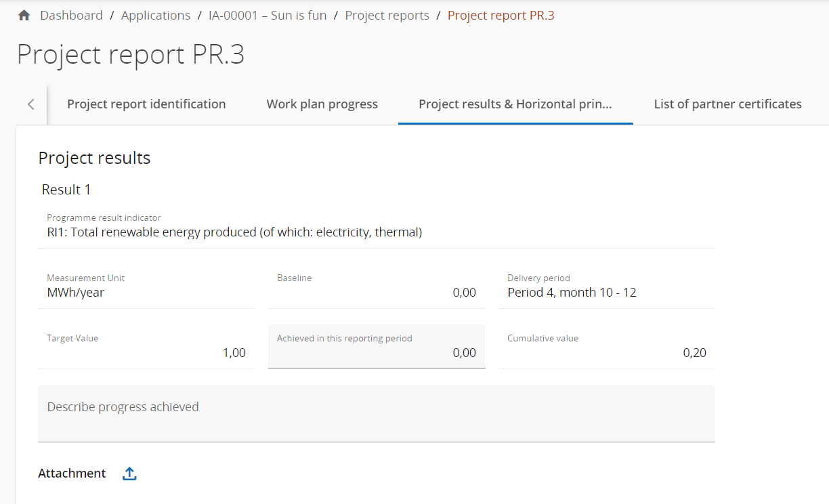Open the Work plan progress tab
The width and height of the screenshot is (829, 504).
(x=322, y=104)
